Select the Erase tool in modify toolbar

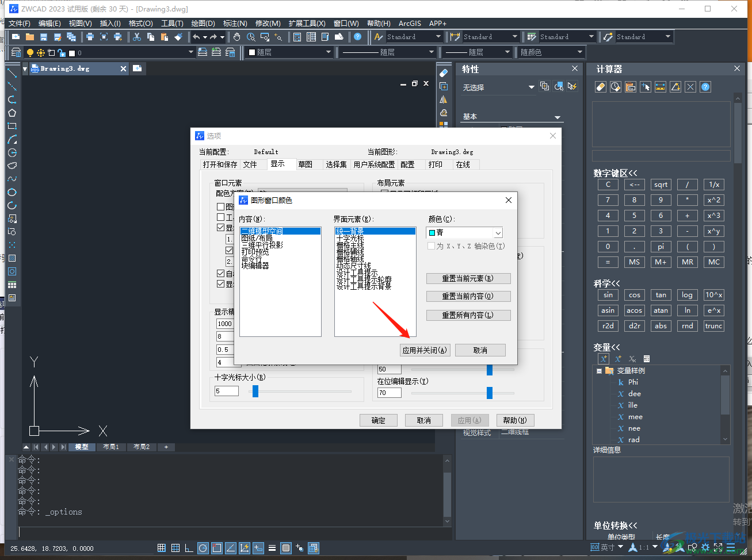[x=444, y=73]
